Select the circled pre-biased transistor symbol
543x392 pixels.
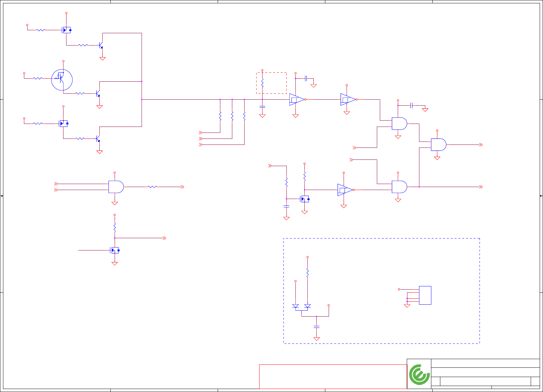tap(62, 80)
